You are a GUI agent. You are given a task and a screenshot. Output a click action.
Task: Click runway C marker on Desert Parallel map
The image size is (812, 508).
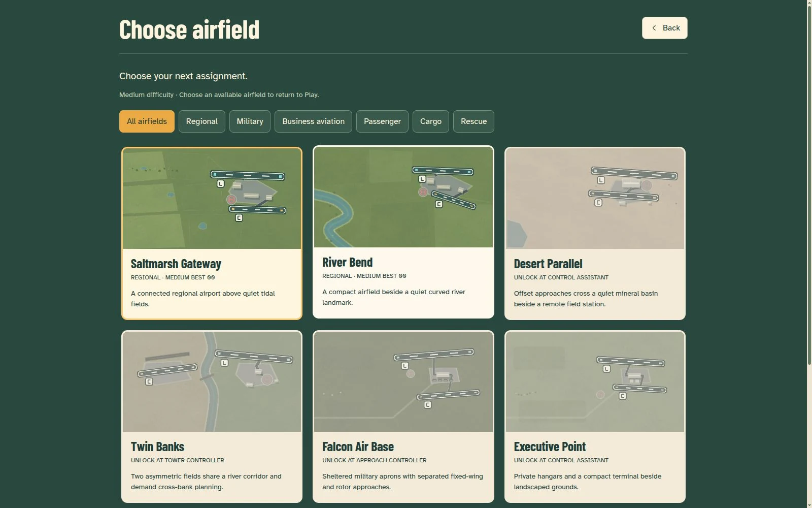pos(598,203)
